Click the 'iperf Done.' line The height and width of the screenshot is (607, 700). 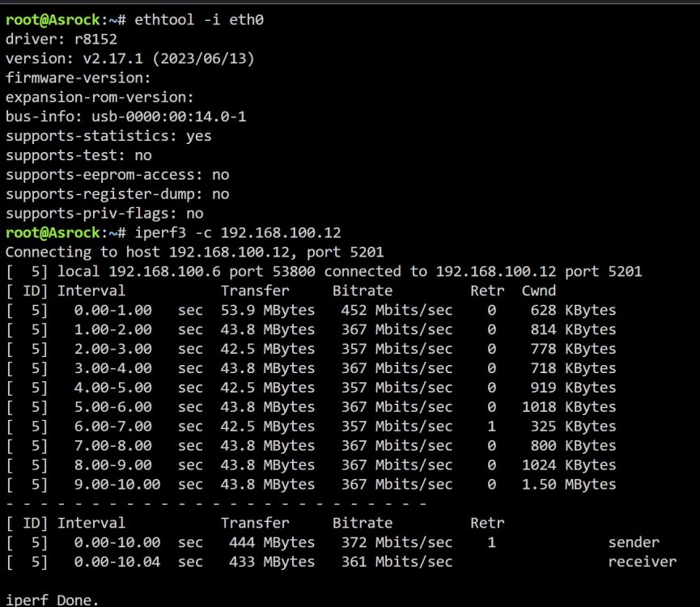pos(53,600)
